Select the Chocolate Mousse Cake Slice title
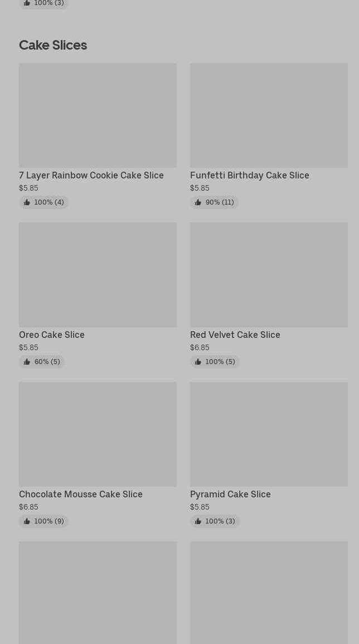 81,494
